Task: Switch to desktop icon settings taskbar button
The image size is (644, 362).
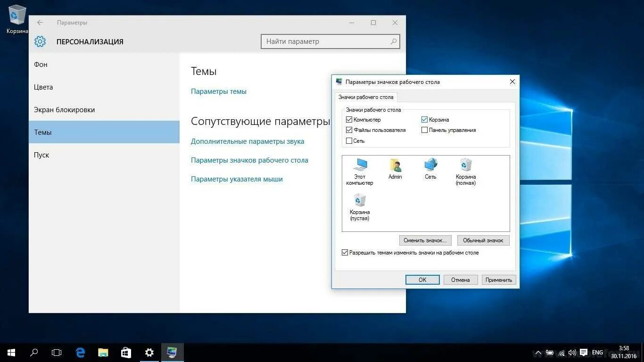Action: click(x=172, y=352)
